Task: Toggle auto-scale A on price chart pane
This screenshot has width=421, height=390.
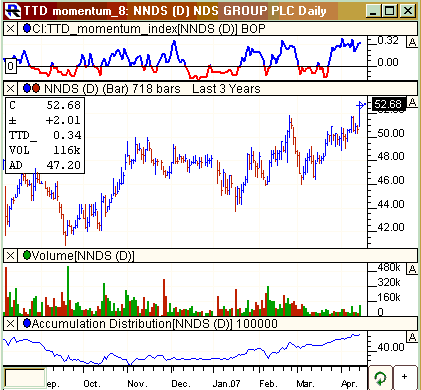Action: click(412, 102)
